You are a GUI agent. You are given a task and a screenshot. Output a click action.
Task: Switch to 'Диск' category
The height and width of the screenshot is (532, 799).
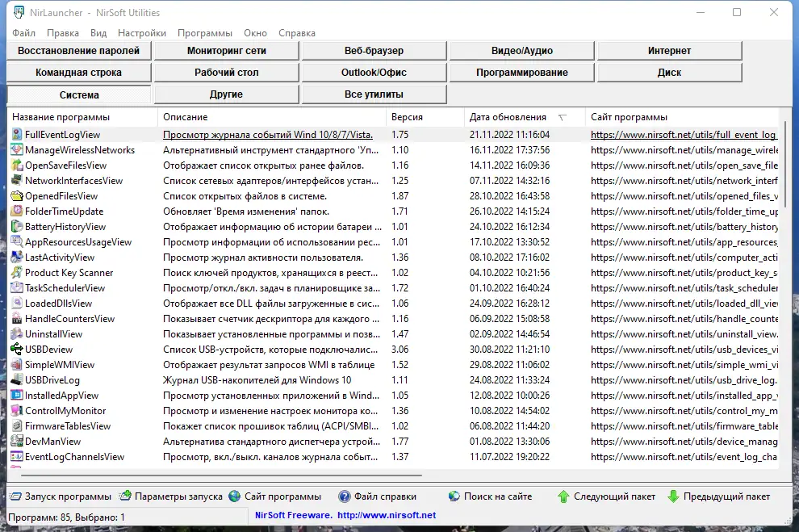(670, 73)
